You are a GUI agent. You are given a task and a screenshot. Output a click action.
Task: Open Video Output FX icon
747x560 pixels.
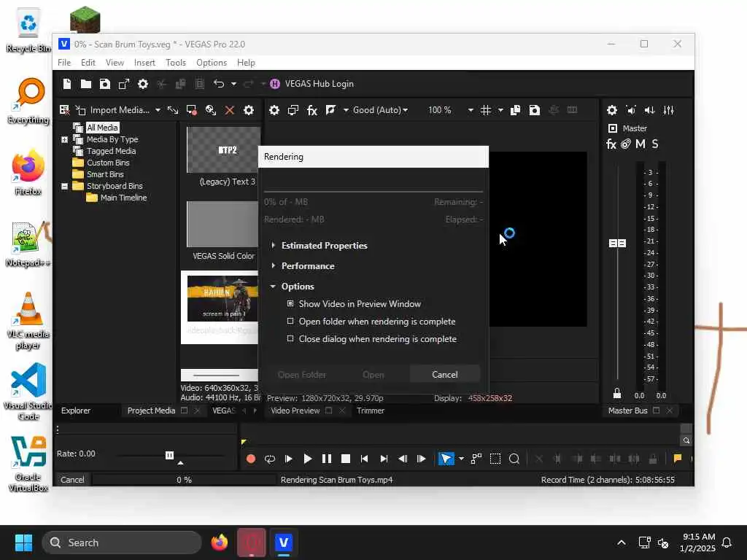[312, 110]
